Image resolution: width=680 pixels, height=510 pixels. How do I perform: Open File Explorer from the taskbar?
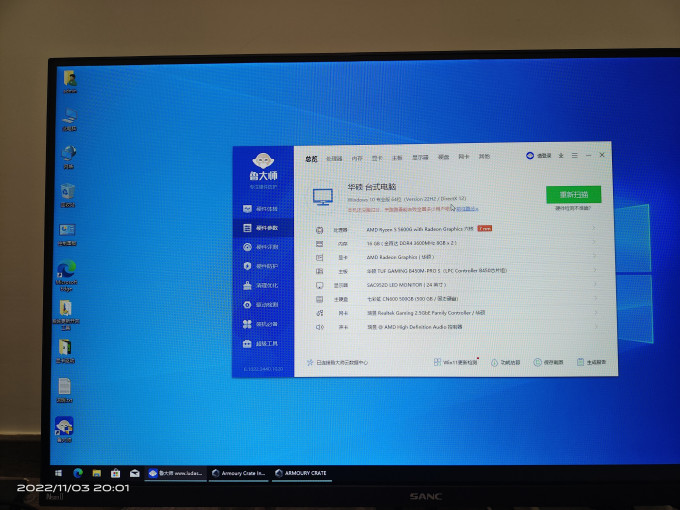[97, 473]
